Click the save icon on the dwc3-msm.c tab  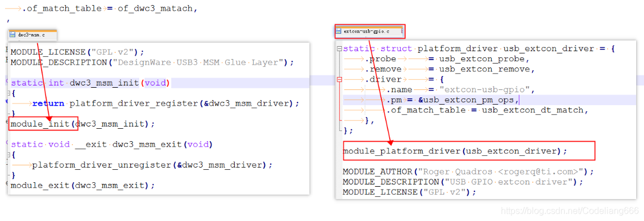click(x=12, y=35)
